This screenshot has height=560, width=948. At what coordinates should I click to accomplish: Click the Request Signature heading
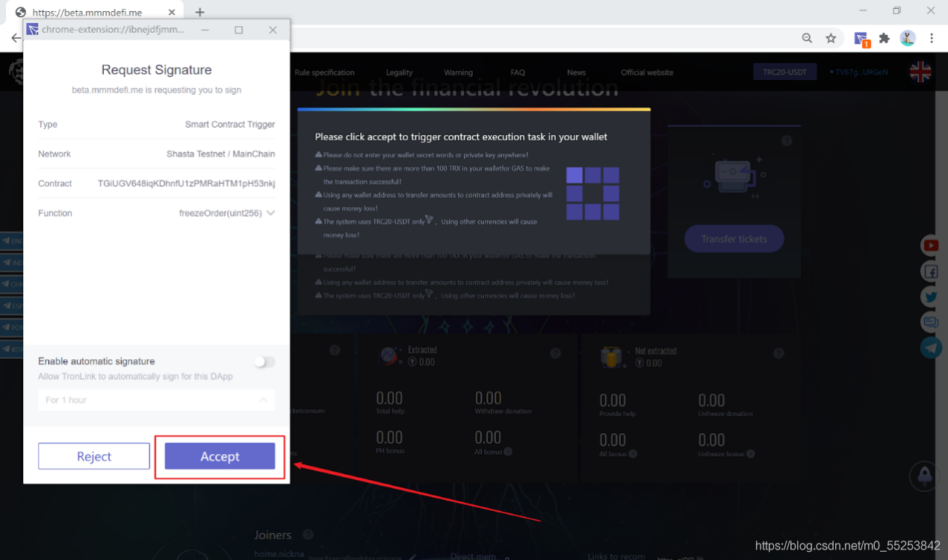pyautogui.click(x=156, y=69)
